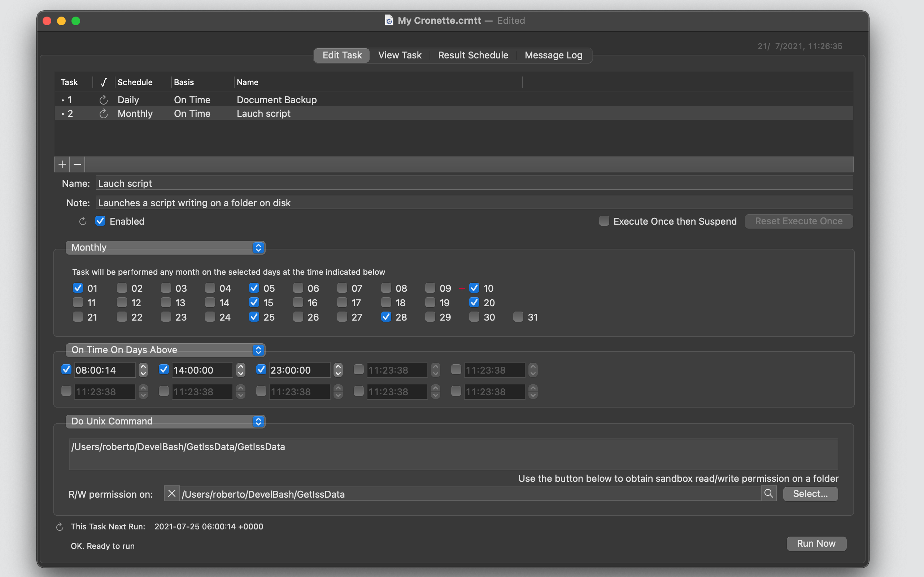Disable the Enabled checkbox
The width and height of the screenshot is (924, 577).
click(100, 221)
